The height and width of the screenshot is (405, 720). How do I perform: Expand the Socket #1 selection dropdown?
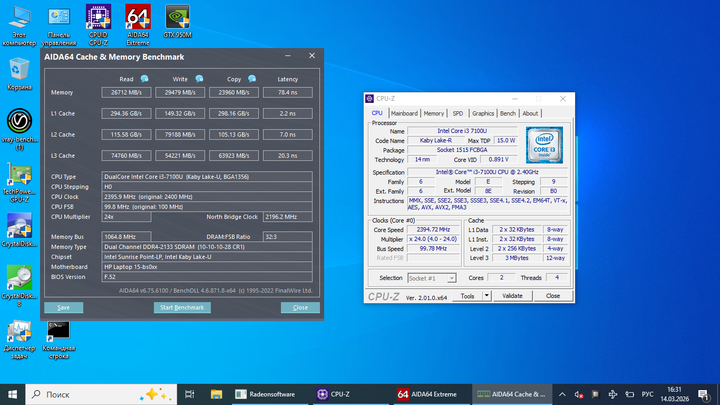(451, 278)
